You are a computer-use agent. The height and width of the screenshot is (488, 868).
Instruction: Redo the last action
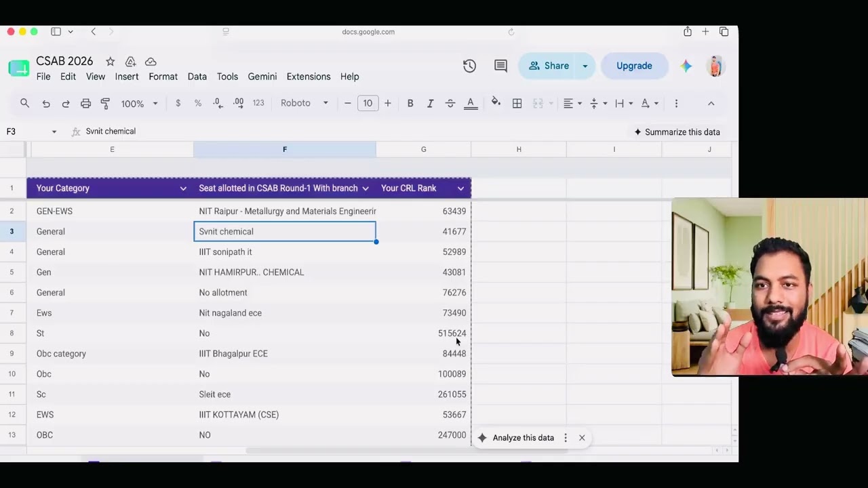[66, 104]
